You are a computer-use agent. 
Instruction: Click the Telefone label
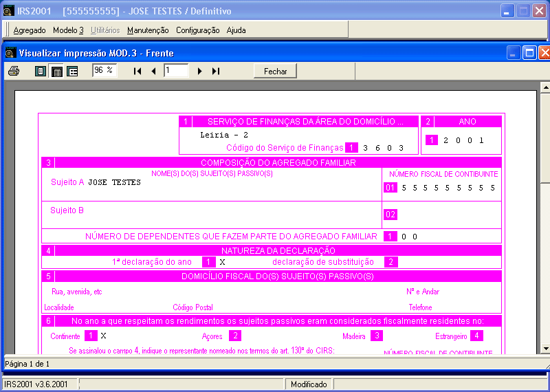pyautogui.click(x=420, y=307)
